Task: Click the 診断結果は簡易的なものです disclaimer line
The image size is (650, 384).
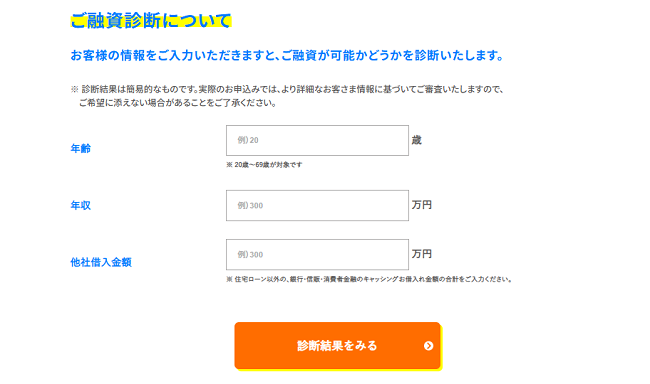Action: (x=287, y=89)
